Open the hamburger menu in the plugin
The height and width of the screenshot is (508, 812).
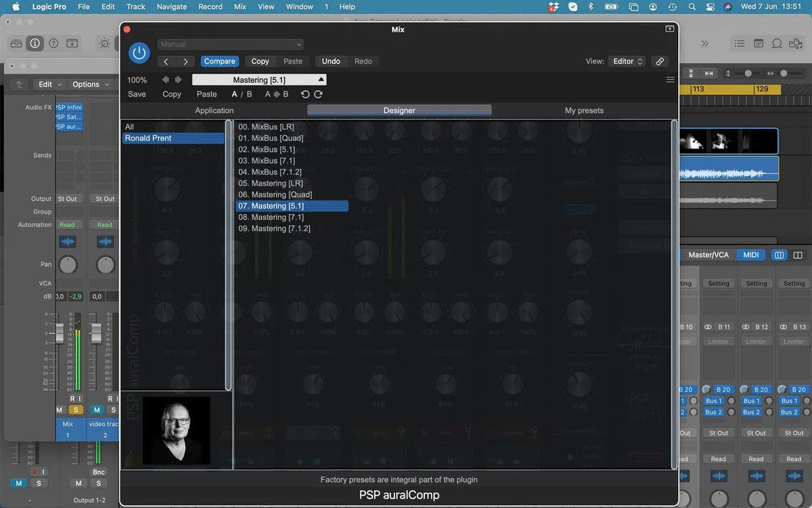click(x=670, y=80)
